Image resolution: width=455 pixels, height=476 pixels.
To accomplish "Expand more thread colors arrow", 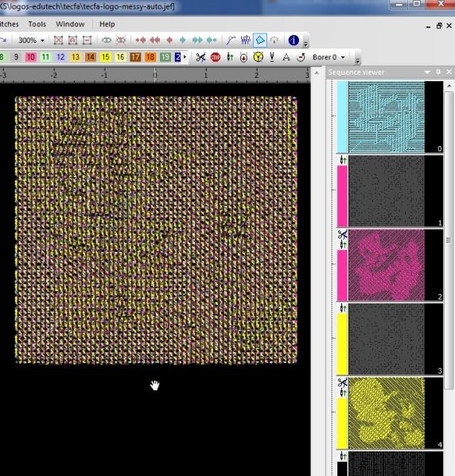I will tap(185, 56).
